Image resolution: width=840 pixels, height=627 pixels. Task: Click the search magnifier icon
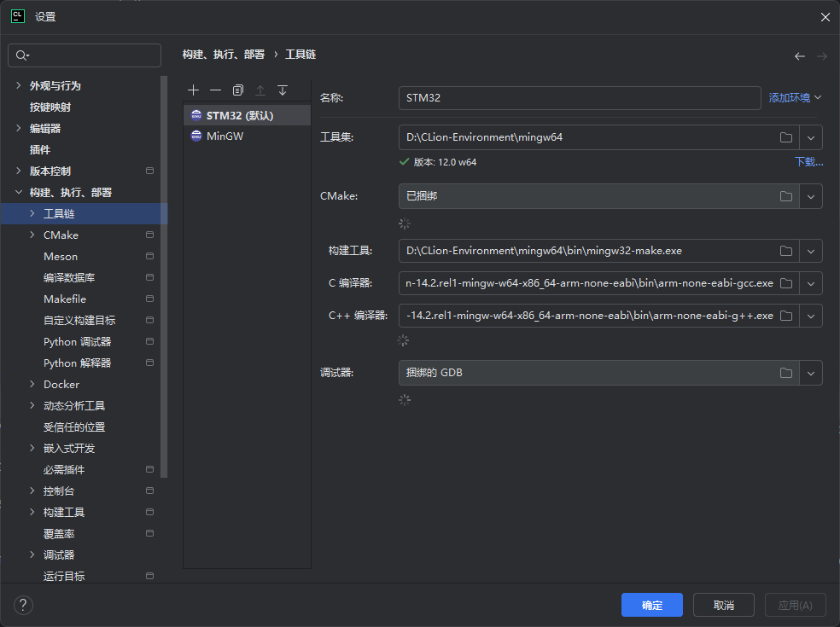(x=22, y=55)
